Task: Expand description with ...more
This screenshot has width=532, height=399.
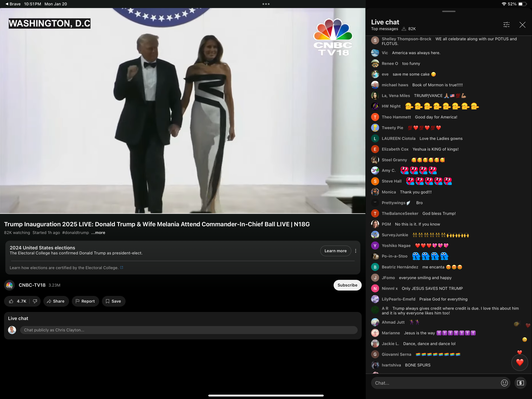Action: tap(98, 232)
